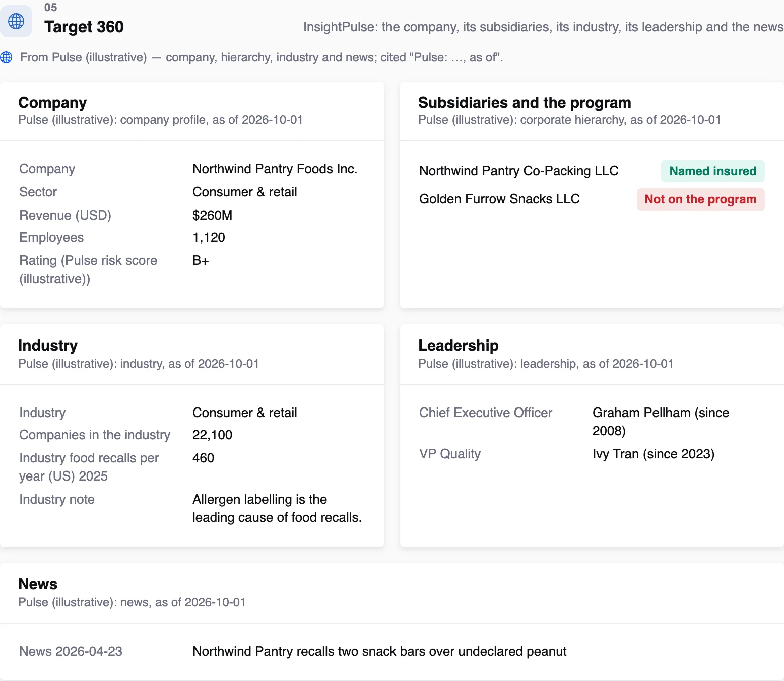The width and height of the screenshot is (784, 681).
Task: Select the Target 360 page title
Action: 84,27
